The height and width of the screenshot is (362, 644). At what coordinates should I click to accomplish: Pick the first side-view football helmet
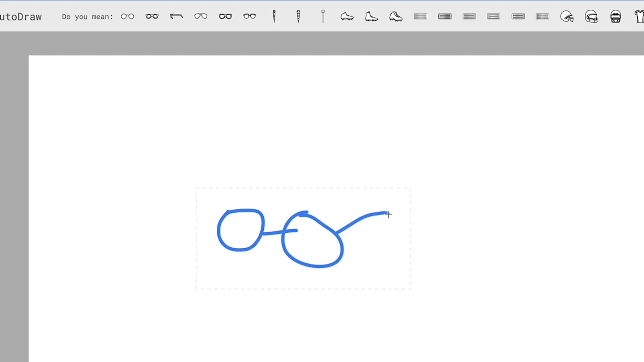coord(567,16)
